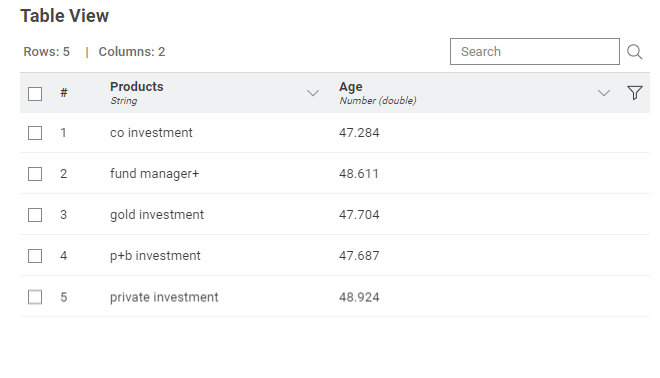Screen dimensions: 660x378
Task: Click the 47.284 age value
Action: 359,133
